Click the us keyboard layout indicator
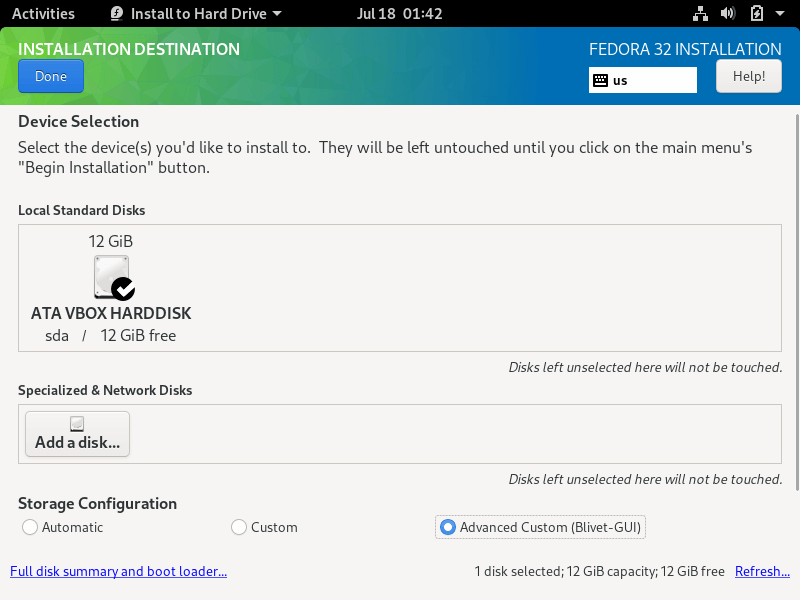 tap(643, 80)
